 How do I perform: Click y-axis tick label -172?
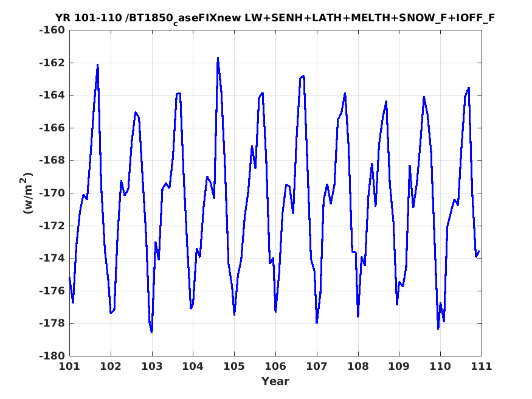pos(52,226)
